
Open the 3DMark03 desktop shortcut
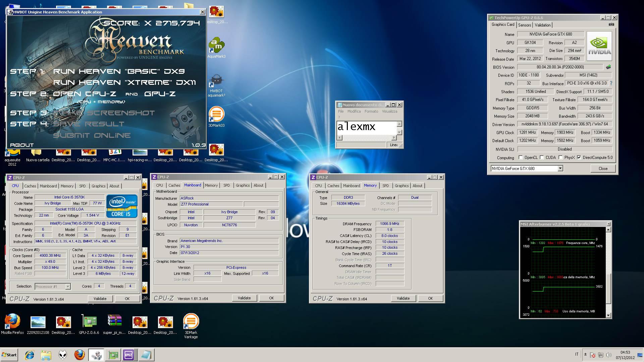(x=216, y=117)
